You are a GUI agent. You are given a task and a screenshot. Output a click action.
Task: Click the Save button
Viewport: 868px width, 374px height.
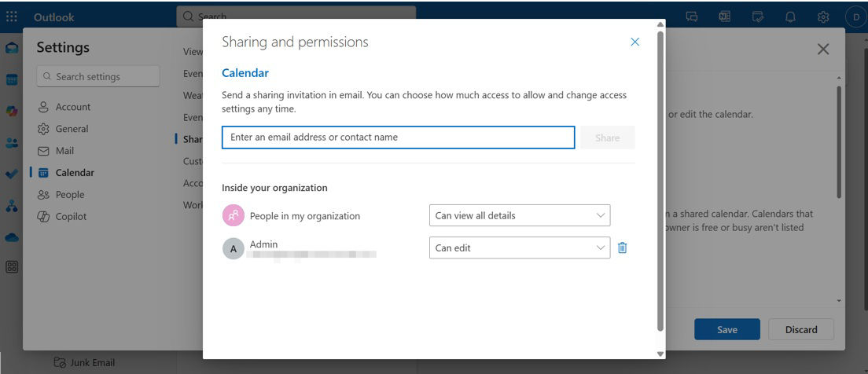pos(726,329)
